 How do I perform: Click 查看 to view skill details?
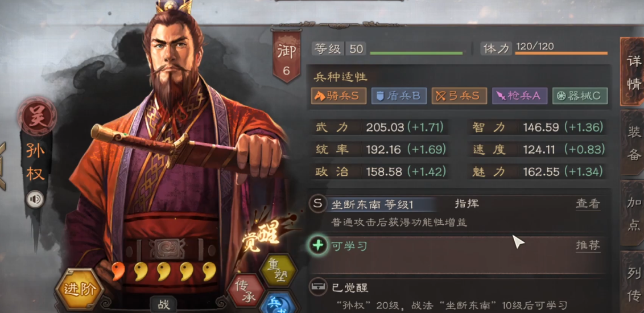pos(588,204)
